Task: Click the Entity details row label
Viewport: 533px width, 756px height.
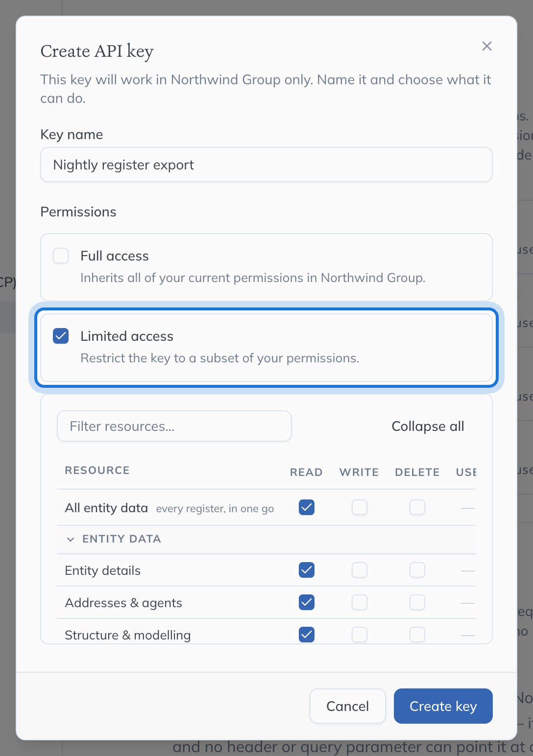Action: click(103, 570)
